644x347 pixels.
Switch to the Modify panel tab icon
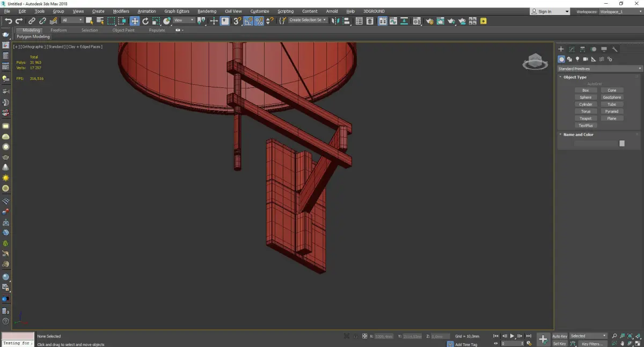(572, 49)
